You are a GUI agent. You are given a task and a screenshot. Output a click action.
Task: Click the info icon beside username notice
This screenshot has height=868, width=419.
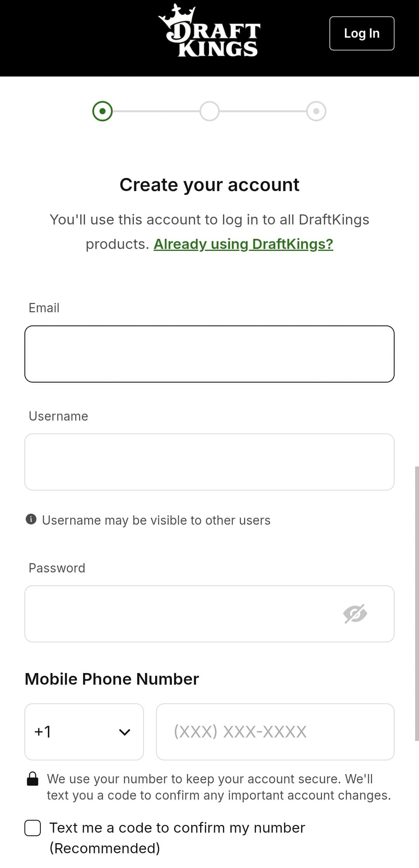coord(32,520)
